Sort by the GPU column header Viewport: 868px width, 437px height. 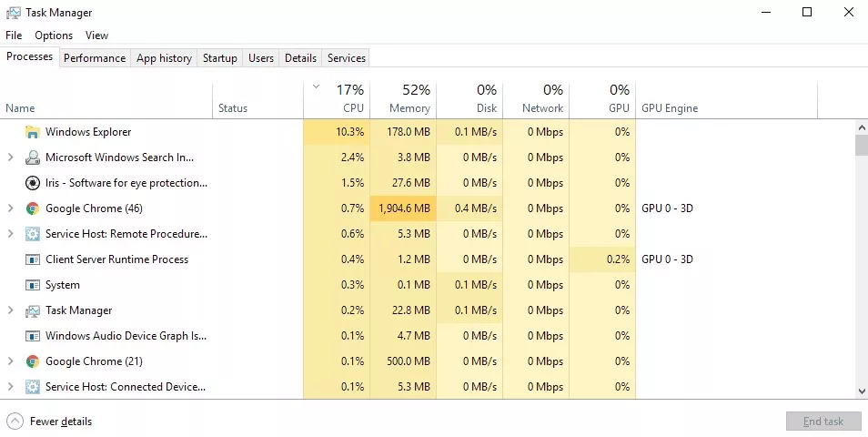click(602, 100)
